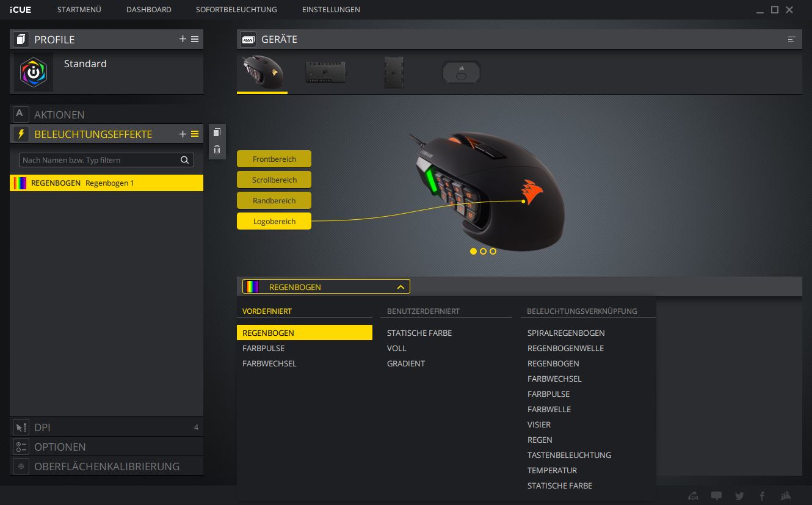Add a new lighting effect
The image size is (812, 505).
(x=183, y=134)
